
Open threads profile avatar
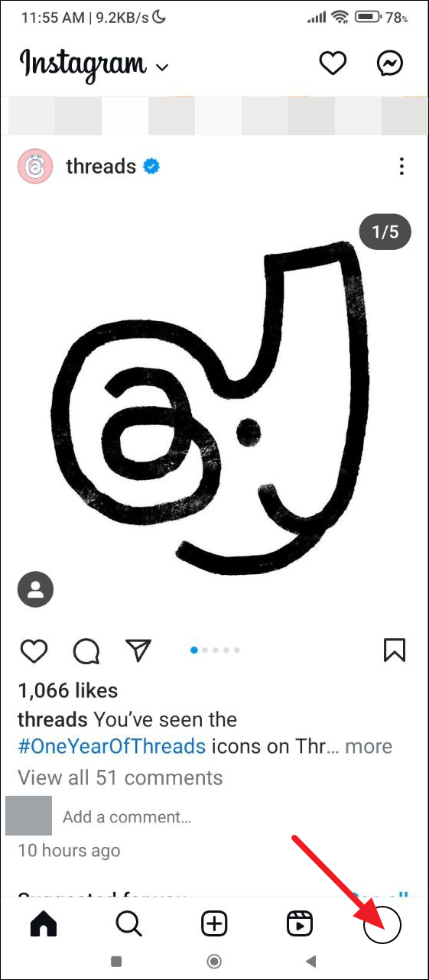tap(35, 167)
